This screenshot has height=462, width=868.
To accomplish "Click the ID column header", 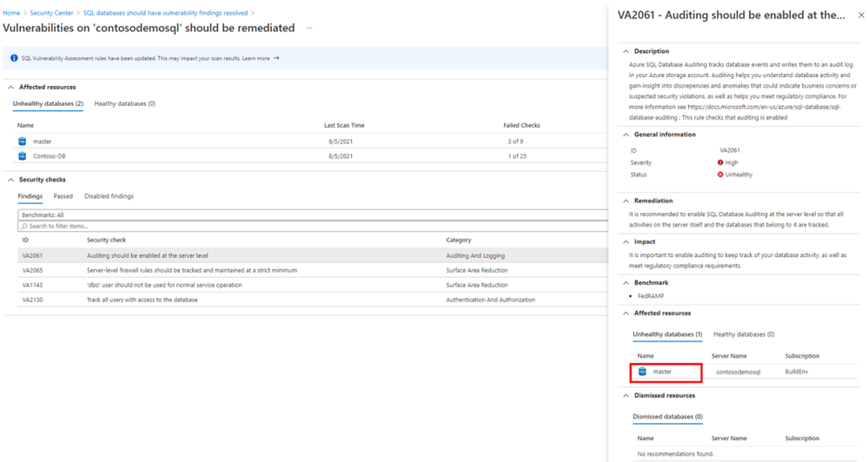I will pos(25,241).
